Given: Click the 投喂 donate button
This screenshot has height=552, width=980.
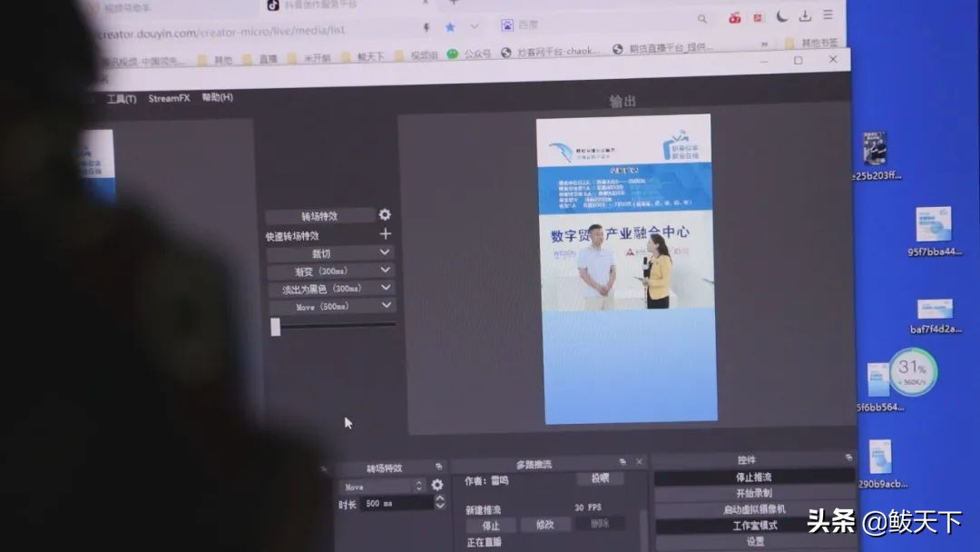Looking at the screenshot, I should pos(600,478).
